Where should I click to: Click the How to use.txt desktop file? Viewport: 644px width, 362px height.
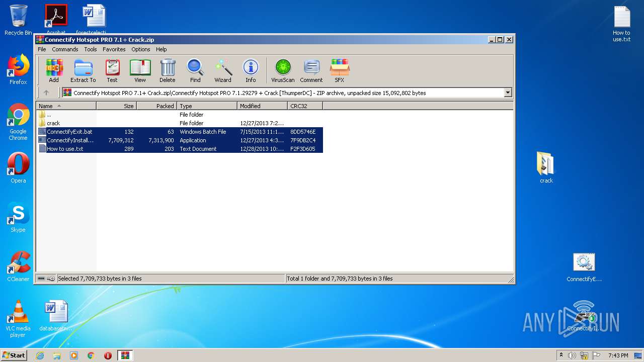point(622,23)
